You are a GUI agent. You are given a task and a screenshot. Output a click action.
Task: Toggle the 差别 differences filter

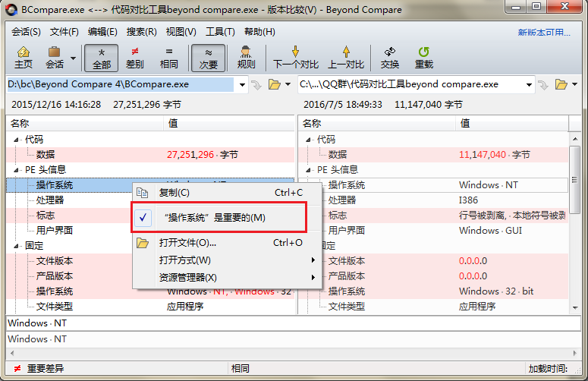(134, 58)
